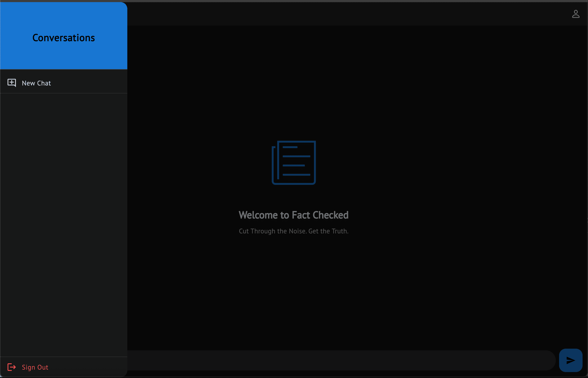Click the Sign Out row's empty right side
Image resolution: width=588 pixels, height=378 pixels.
(98, 367)
